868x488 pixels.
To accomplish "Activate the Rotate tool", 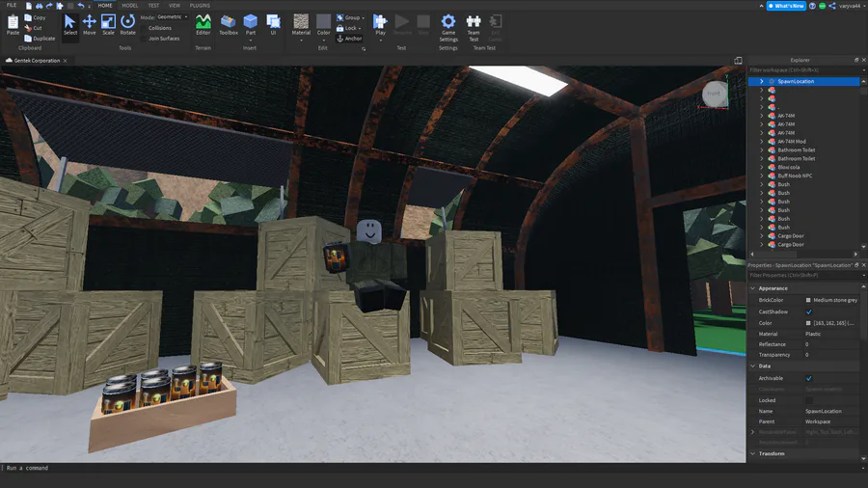I will click(x=128, y=24).
